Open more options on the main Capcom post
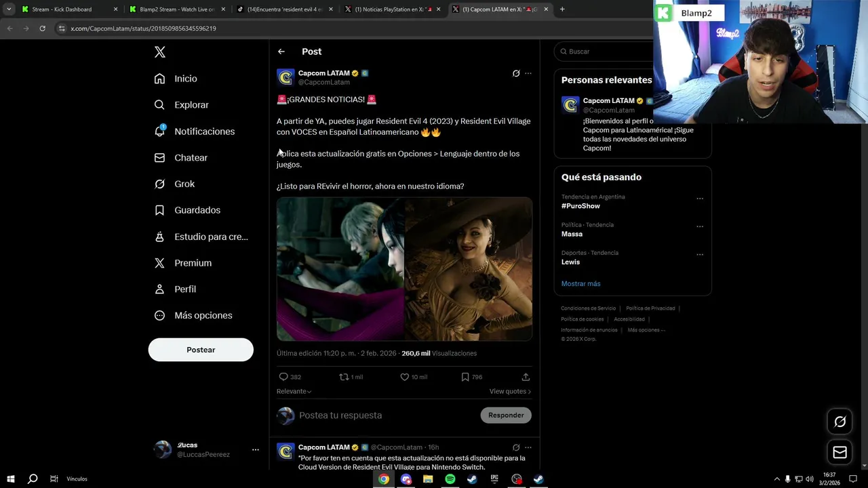Image resolution: width=868 pixels, height=488 pixels. tap(528, 73)
